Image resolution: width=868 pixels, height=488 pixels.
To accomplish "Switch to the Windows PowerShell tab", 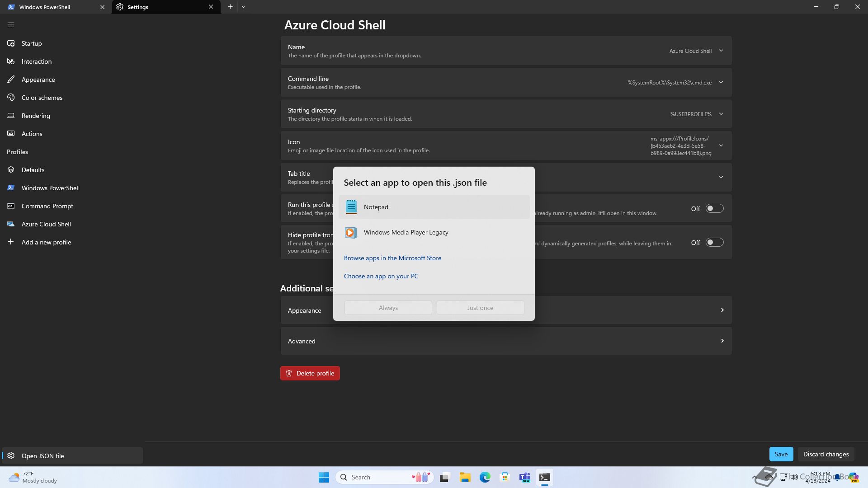I will pyautogui.click(x=56, y=7).
